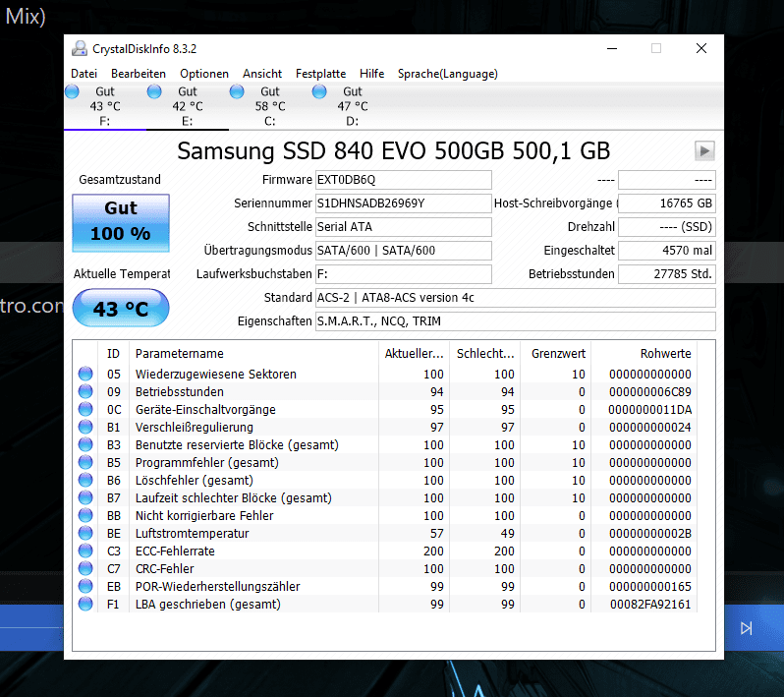Click the Grenzwert column header
This screenshot has width=784, height=697.
click(x=555, y=353)
